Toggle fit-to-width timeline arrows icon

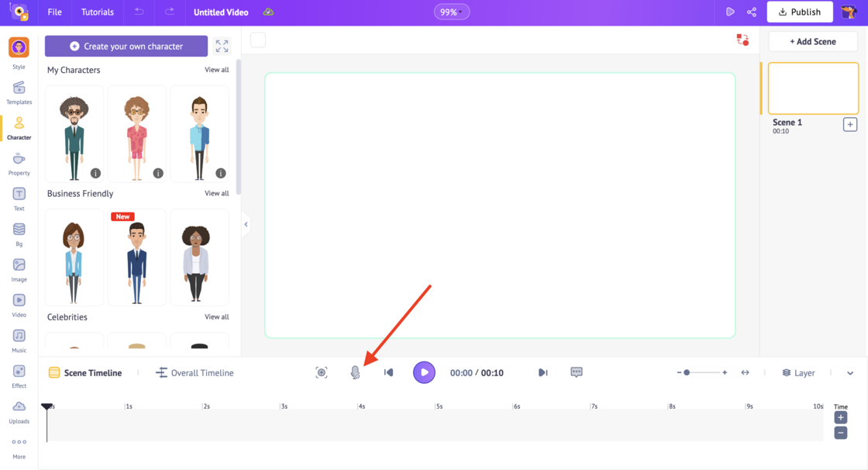[745, 373]
